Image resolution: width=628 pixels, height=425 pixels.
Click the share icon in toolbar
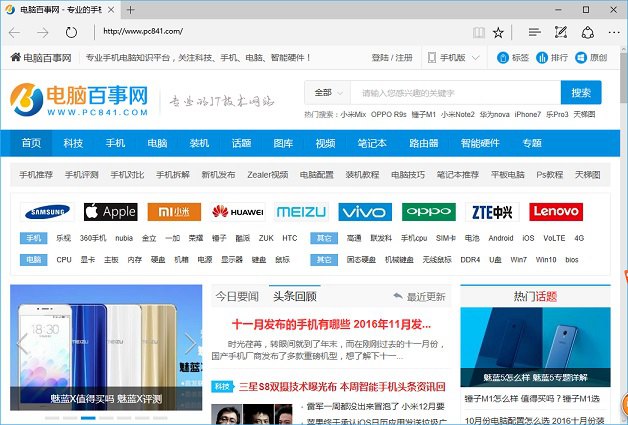click(588, 32)
